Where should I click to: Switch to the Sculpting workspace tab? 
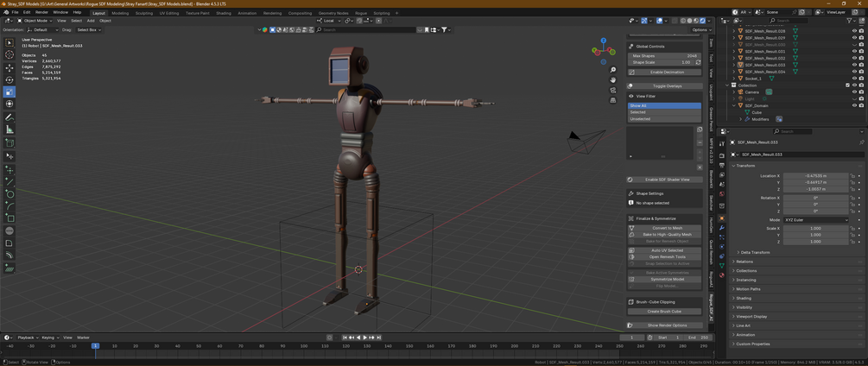143,13
